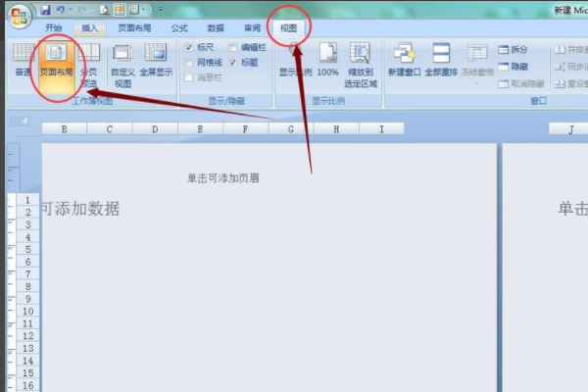Open the 公式 tab
Viewport: 588px width, 392px height.
point(179,28)
